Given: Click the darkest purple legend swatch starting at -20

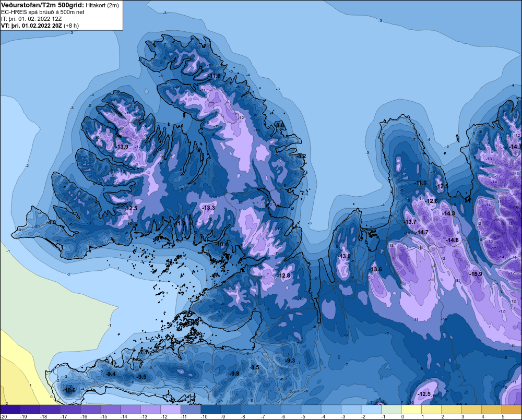Looking at the screenshot, I should click(10, 410).
